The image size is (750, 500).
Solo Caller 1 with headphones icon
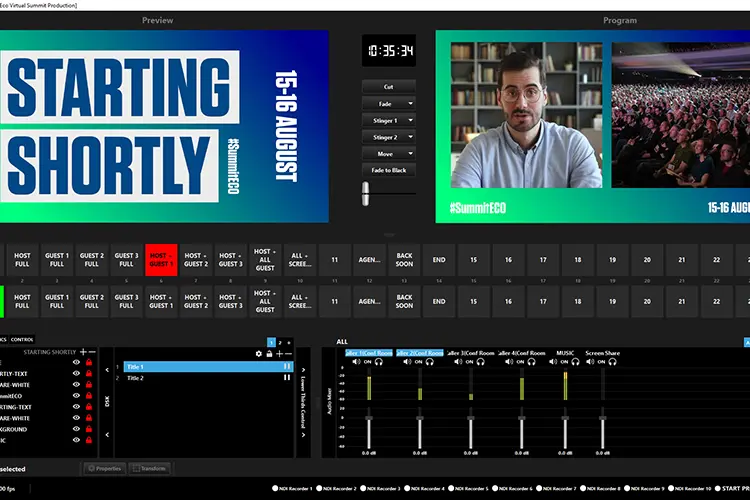379,362
